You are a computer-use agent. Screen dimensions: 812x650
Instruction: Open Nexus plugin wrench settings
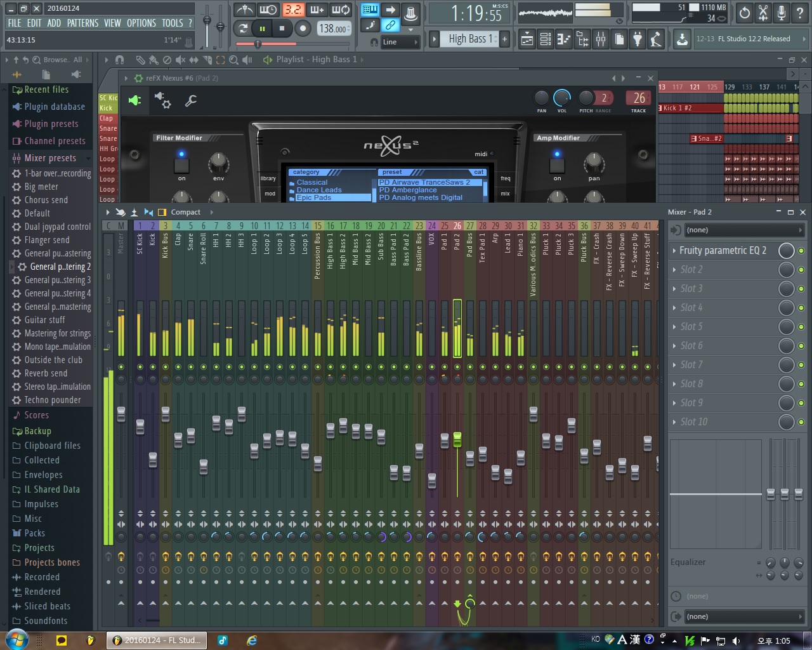pos(190,100)
